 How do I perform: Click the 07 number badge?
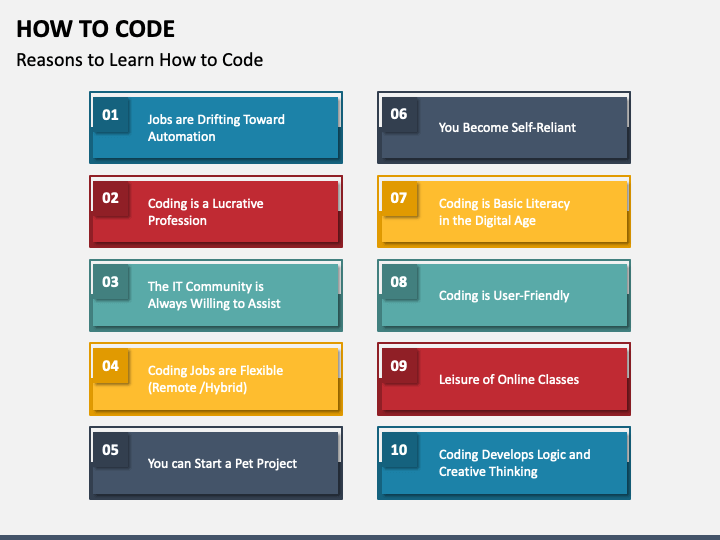[399, 198]
